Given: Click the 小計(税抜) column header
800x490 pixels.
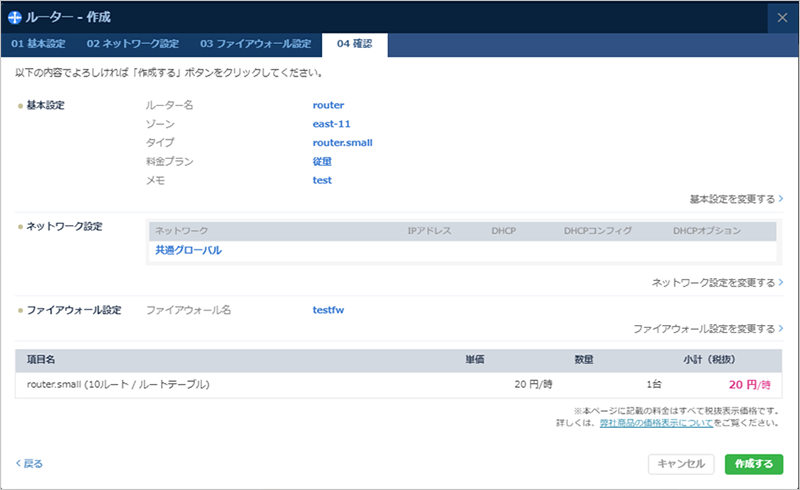Looking at the screenshot, I should pos(709,360).
